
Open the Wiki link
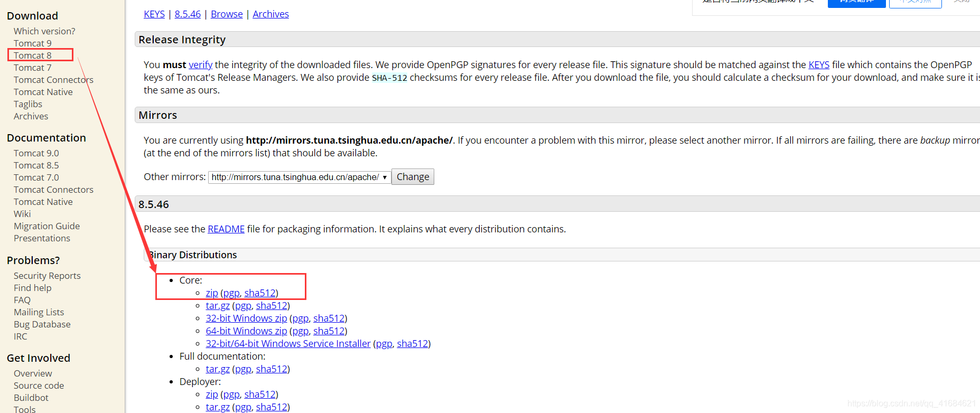tap(22, 214)
